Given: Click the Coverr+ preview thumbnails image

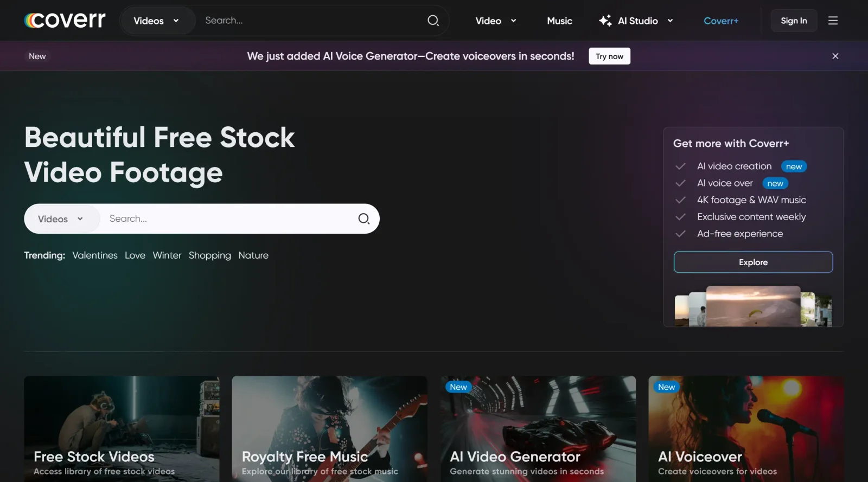Looking at the screenshot, I should tap(753, 306).
